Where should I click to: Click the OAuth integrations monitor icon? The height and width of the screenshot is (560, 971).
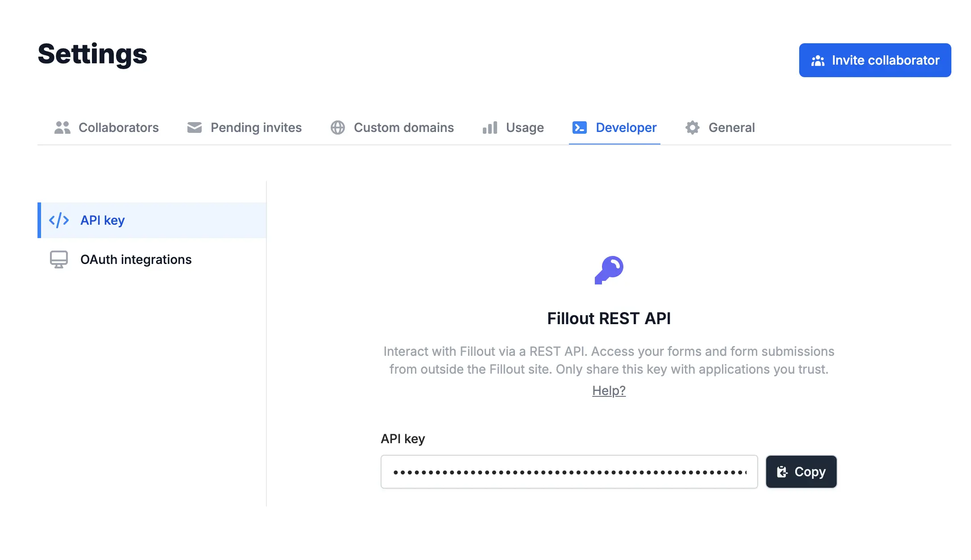tap(58, 259)
